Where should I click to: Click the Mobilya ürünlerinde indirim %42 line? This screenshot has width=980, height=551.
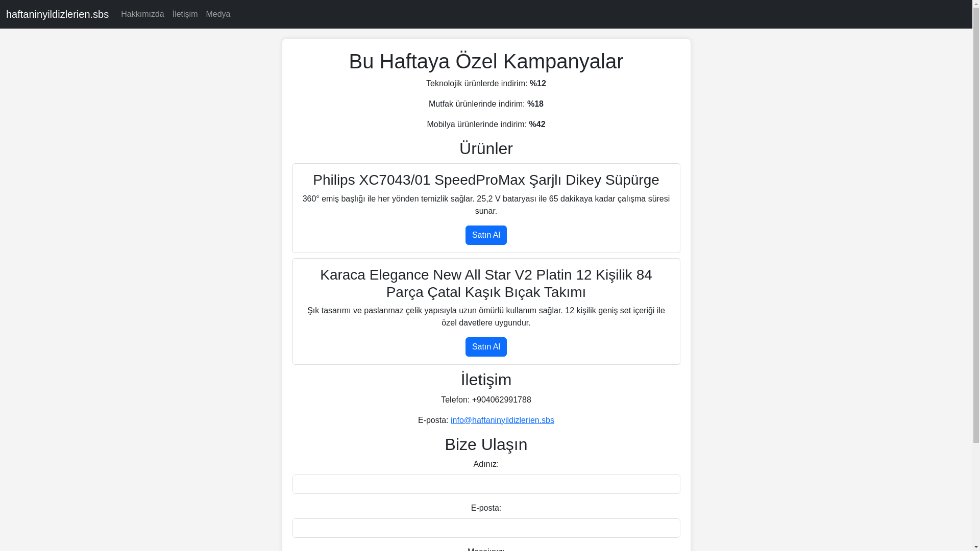tap(486, 124)
